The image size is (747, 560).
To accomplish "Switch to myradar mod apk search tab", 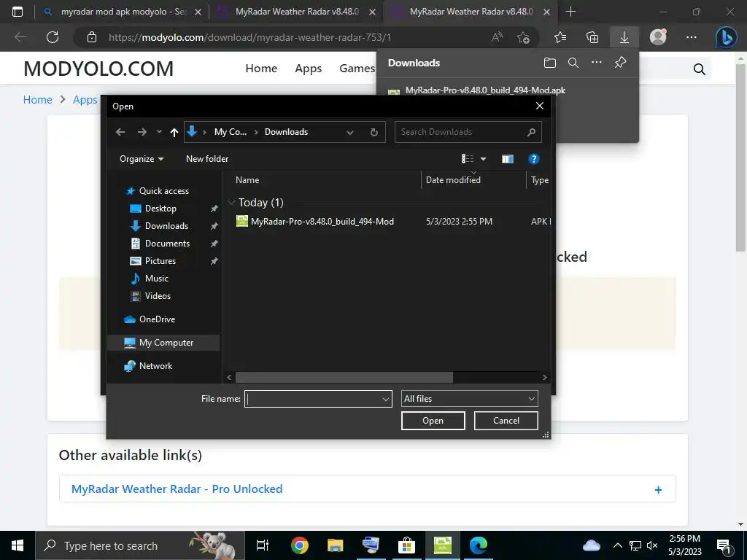I will pos(123,12).
